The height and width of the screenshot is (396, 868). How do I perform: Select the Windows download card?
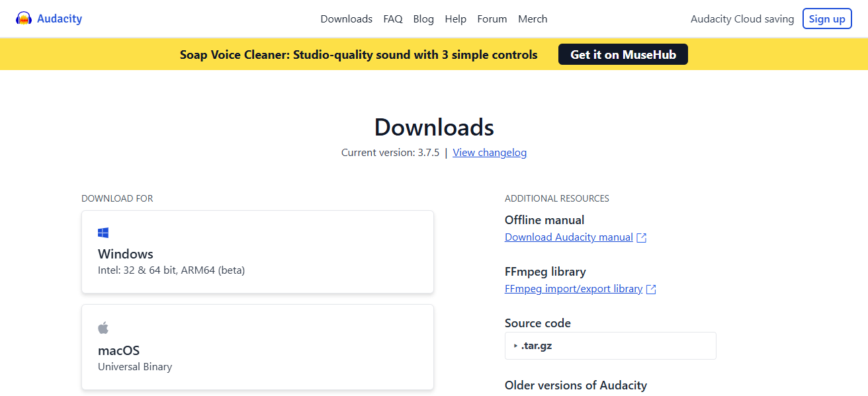(x=257, y=252)
